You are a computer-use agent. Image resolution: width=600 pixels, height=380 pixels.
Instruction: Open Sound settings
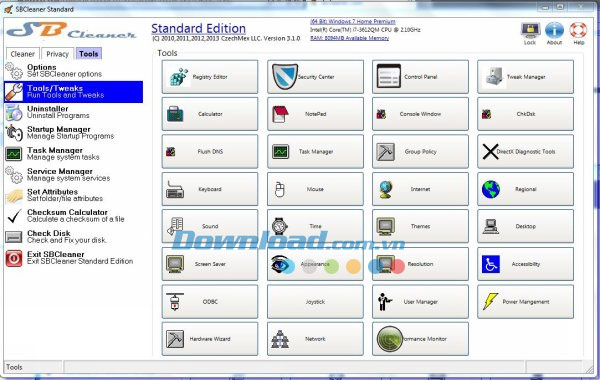(210, 226)
